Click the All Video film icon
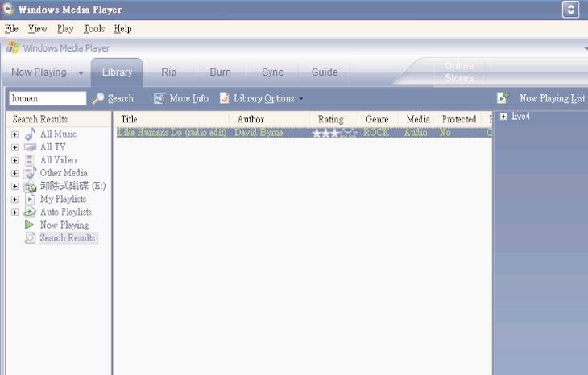The height and width of the screenshot is (375, 588). click(x=30, y=160)
